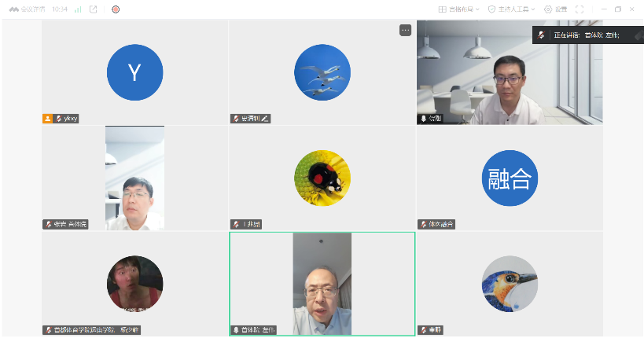This screenshot has width=644, height=338.
Task: Click the orange host badge on ykxy tile
Action: pos(47,119)
